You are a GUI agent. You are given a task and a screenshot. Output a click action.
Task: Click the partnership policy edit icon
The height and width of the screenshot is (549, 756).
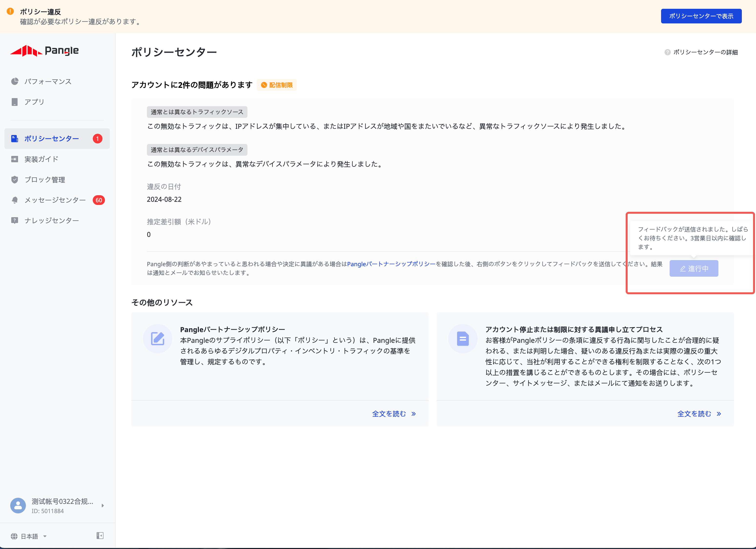[158, 339]
